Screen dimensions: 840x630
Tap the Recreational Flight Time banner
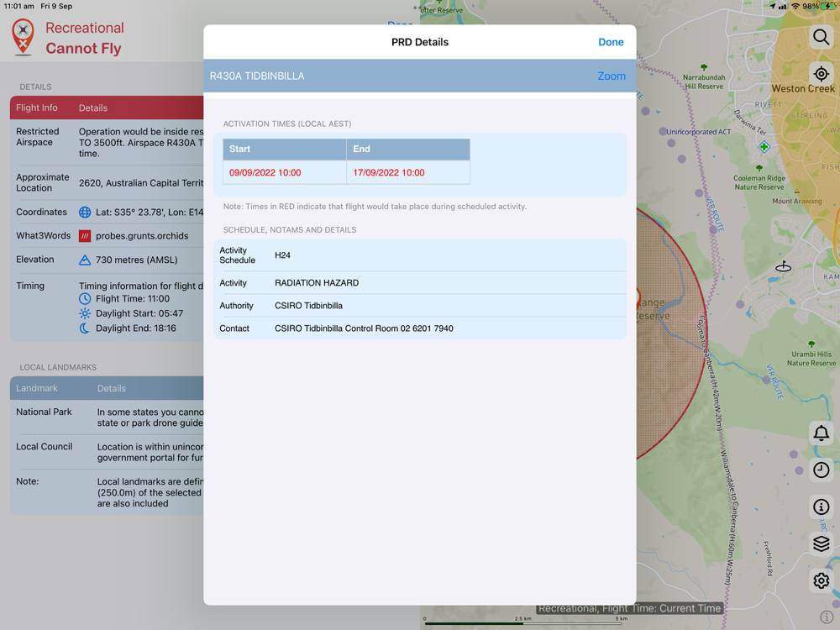[x=629, y=608]
